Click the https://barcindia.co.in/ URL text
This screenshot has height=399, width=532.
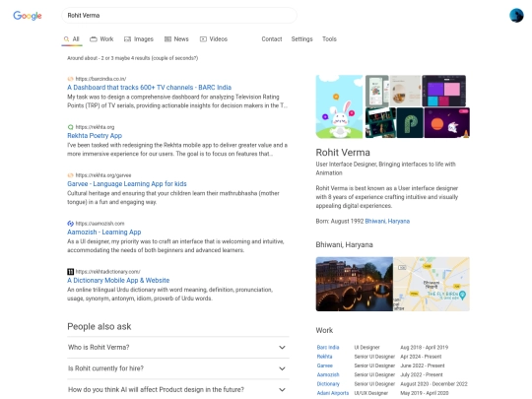[100, 79]
